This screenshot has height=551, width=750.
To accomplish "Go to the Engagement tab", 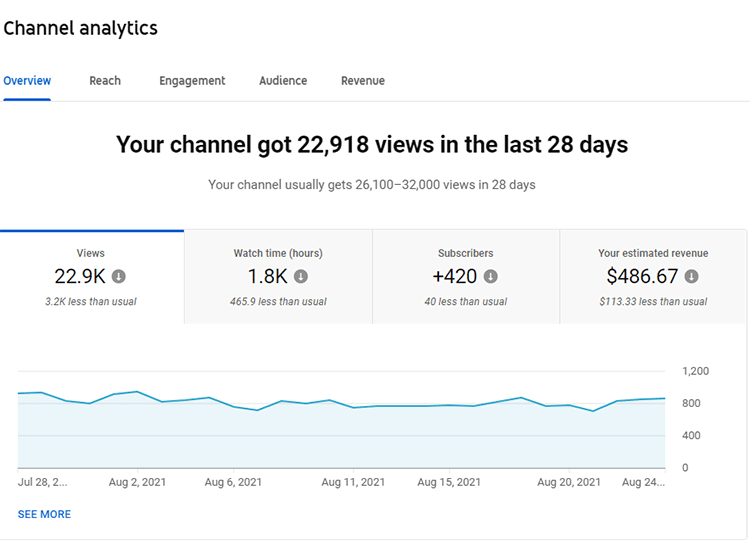I will 192,81.
